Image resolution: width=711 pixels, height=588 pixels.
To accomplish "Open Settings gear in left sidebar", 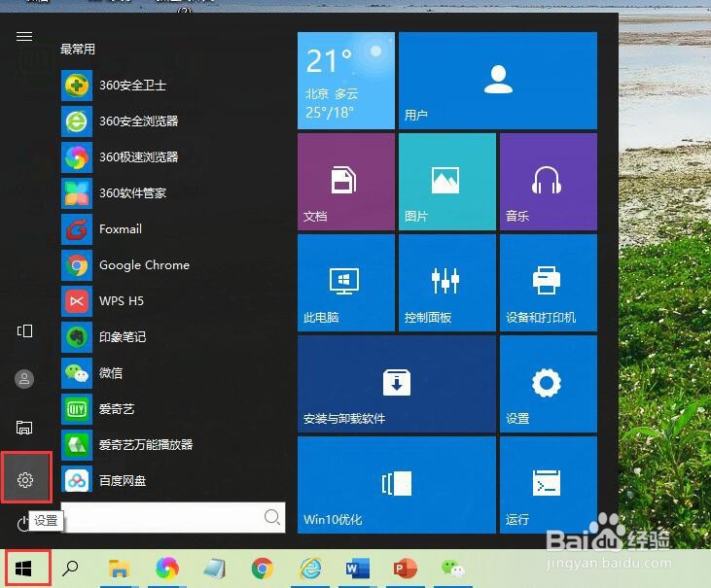I will point(26,479).
